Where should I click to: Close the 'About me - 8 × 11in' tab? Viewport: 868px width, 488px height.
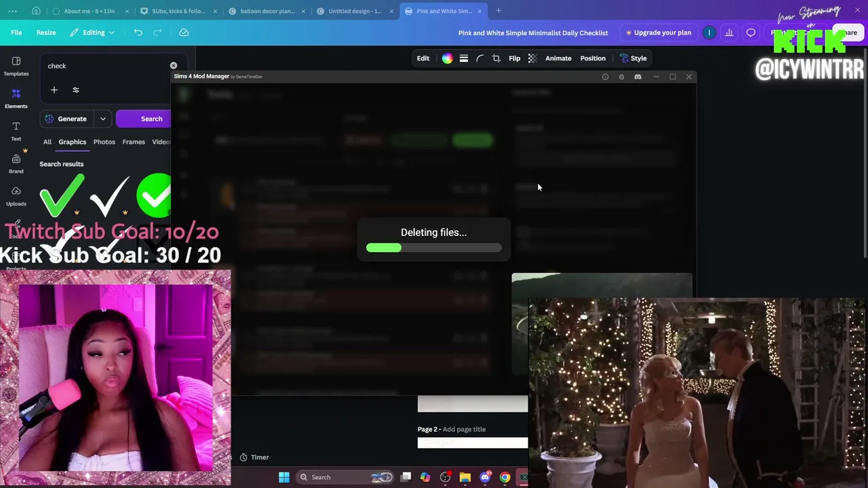click(127, 11)
